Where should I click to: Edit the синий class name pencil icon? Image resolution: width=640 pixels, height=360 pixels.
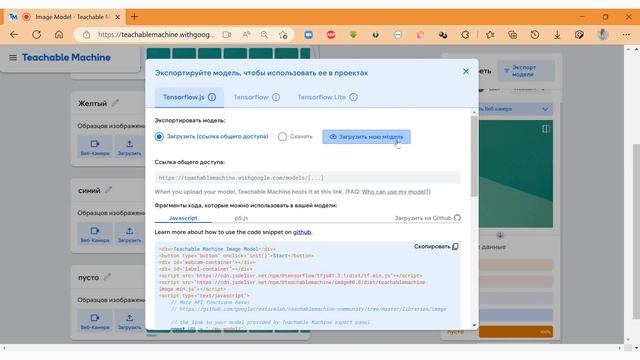[x=109, y=190]
